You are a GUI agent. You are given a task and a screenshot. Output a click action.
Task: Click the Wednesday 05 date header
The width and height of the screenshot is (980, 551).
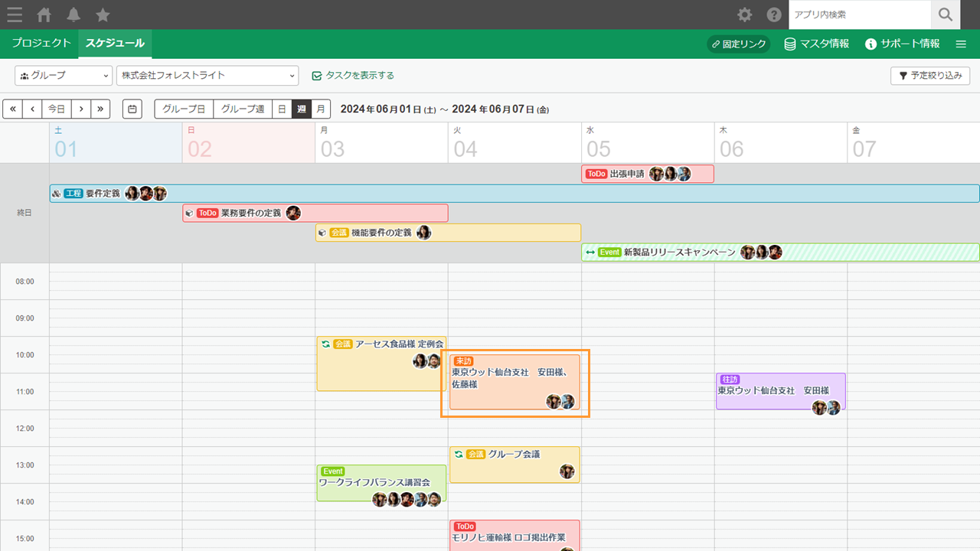[x=648, y=142]
